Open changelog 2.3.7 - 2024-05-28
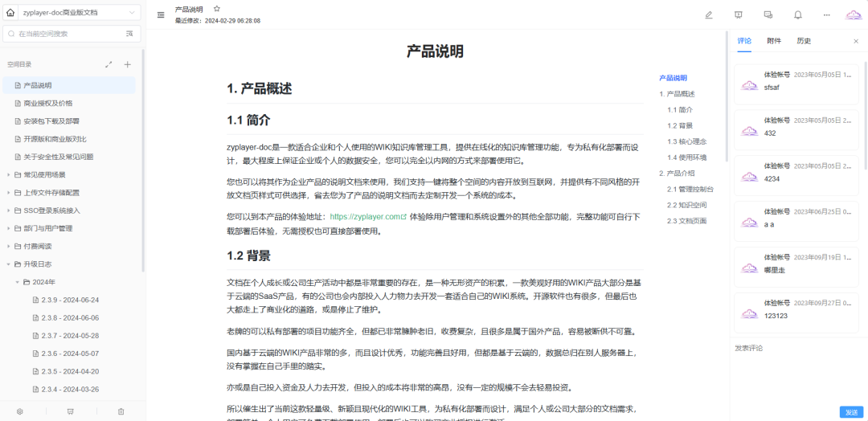The height and width of the screenshot is (421, 868). [x=69, y=336]
